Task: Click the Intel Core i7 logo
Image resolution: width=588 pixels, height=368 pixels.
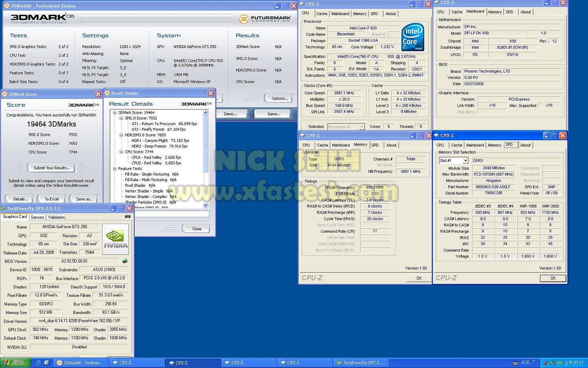Action: (412, 37)
